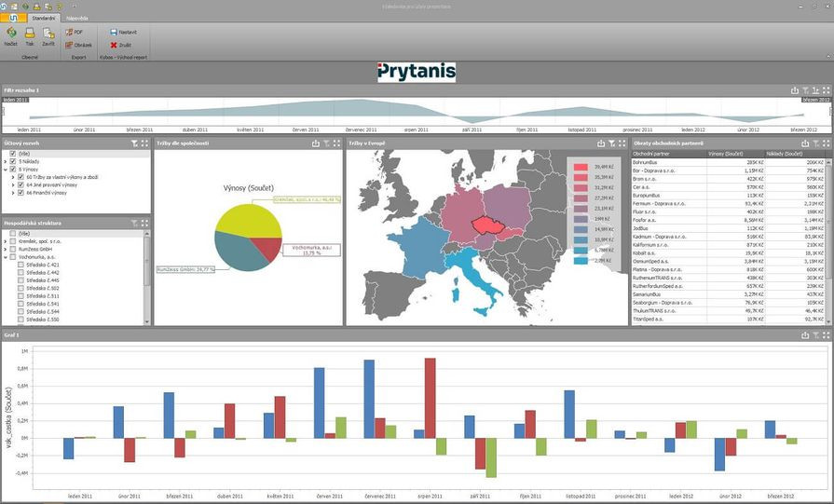The width and height of the screenshot is (834, 504).
Task: Click the 39,4M Kč red legend swatch
Action: pos(580,167)
